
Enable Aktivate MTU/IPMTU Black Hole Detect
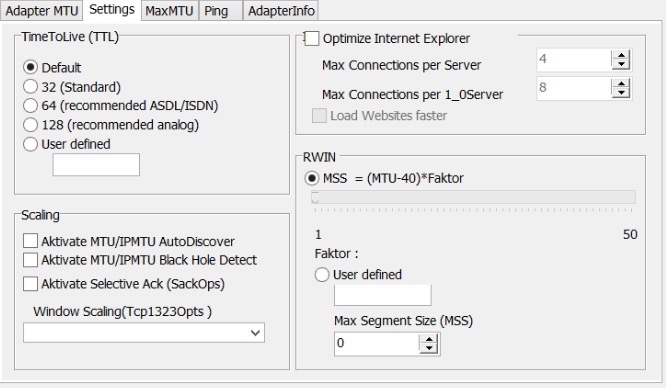tap(31, 260)
